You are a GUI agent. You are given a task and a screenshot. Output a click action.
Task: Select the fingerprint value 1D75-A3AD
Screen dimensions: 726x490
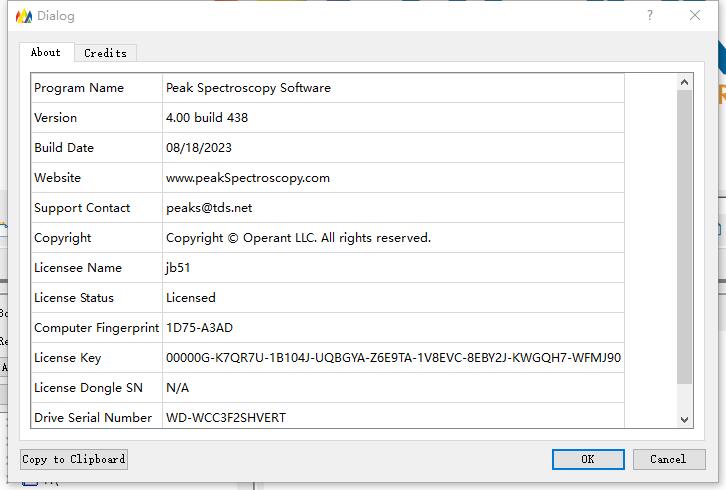(x=393, y=328)
